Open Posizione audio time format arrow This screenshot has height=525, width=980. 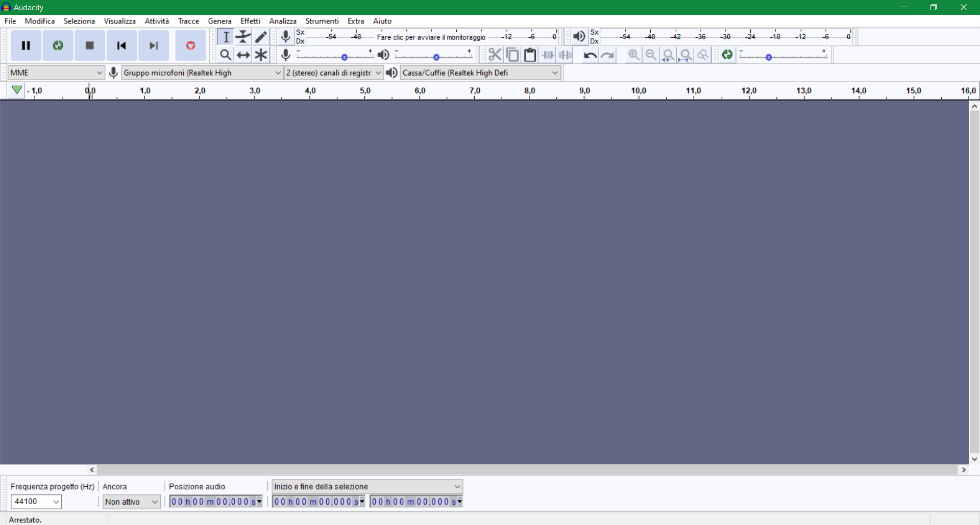click(259, 502)
